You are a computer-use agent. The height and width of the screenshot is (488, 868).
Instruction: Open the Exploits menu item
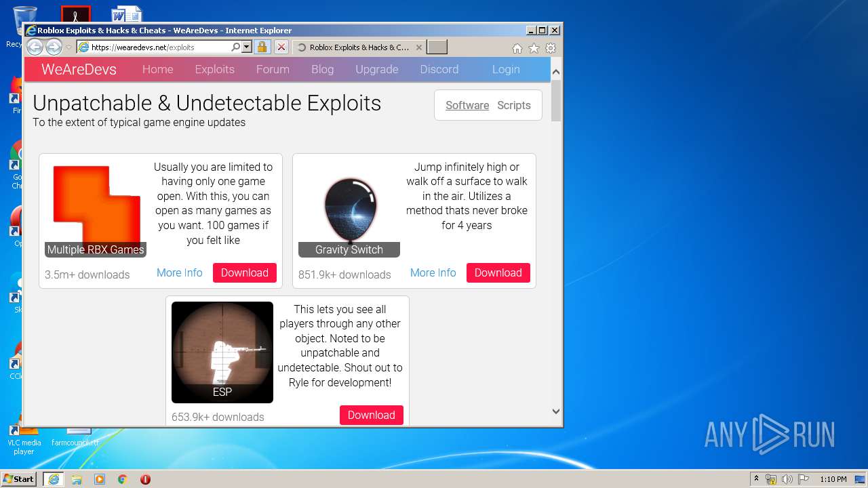214,69
